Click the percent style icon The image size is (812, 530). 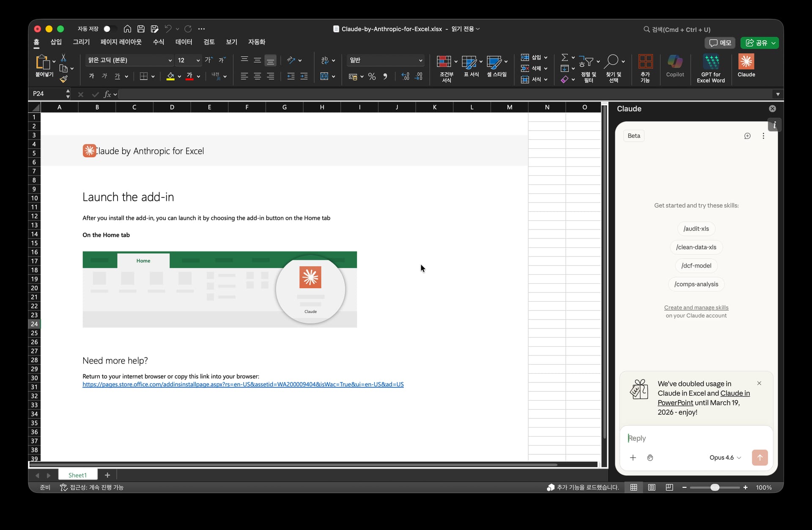pos(372,76)
